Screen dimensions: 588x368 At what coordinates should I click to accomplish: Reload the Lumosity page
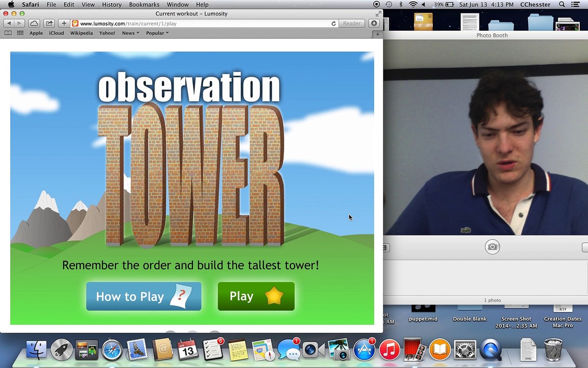click(333, 24)
